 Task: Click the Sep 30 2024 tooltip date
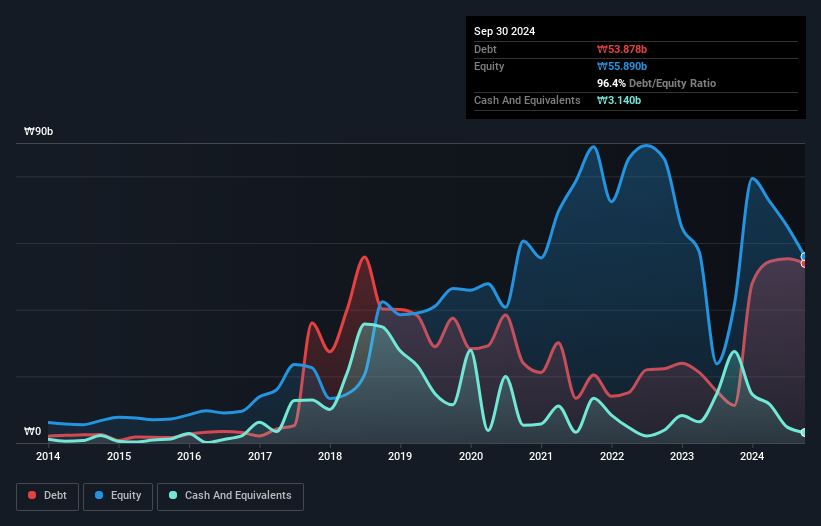[504, 31]
